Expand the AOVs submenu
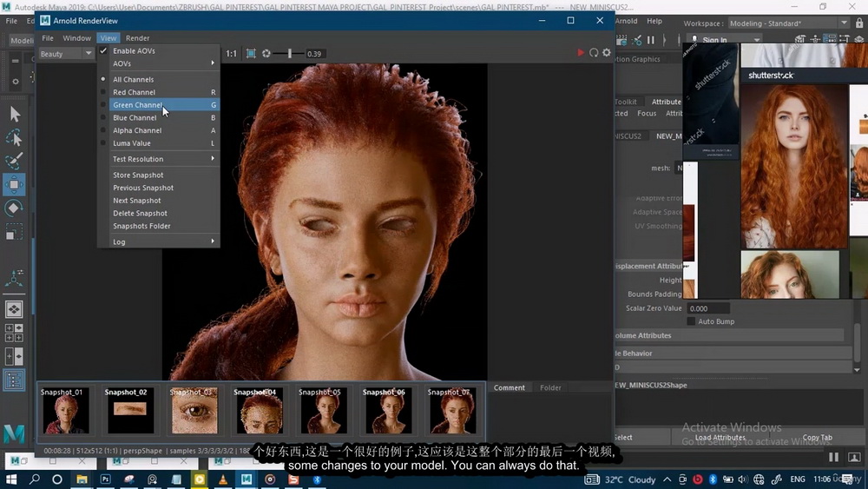868x489 pixels. tap(158, 63)
